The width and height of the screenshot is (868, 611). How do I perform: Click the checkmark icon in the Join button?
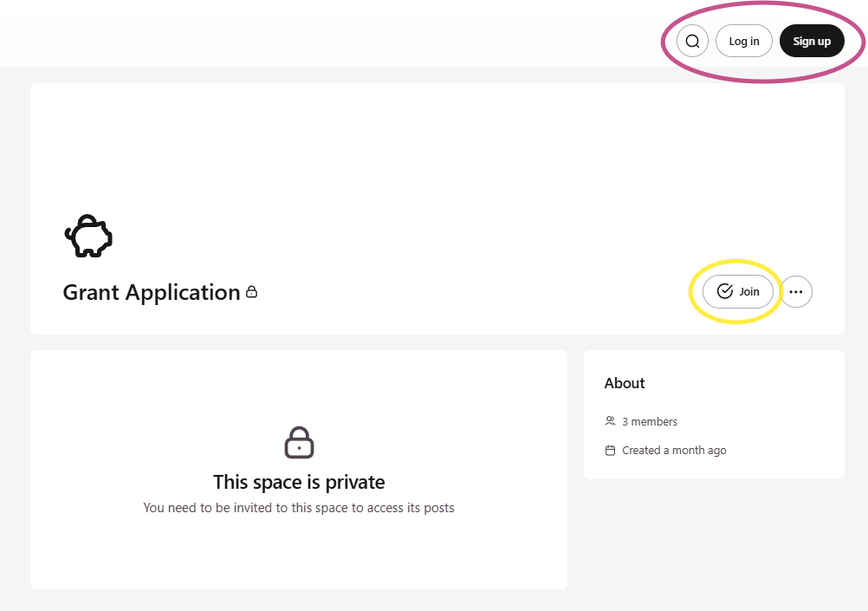tap(725, 292)
